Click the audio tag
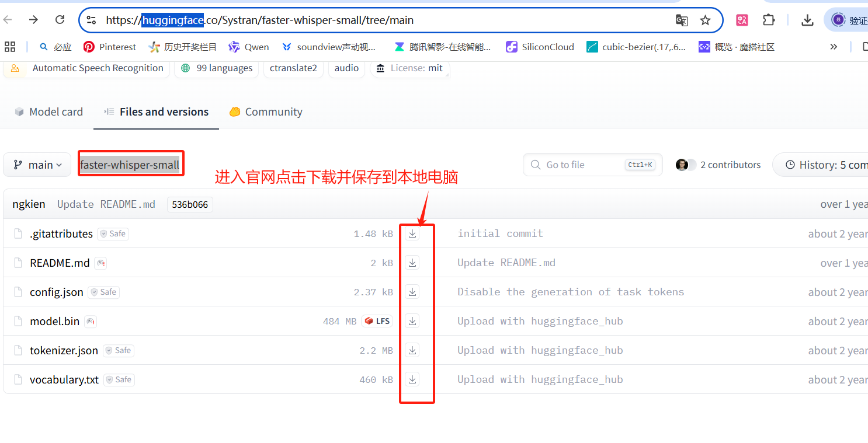 346,68
